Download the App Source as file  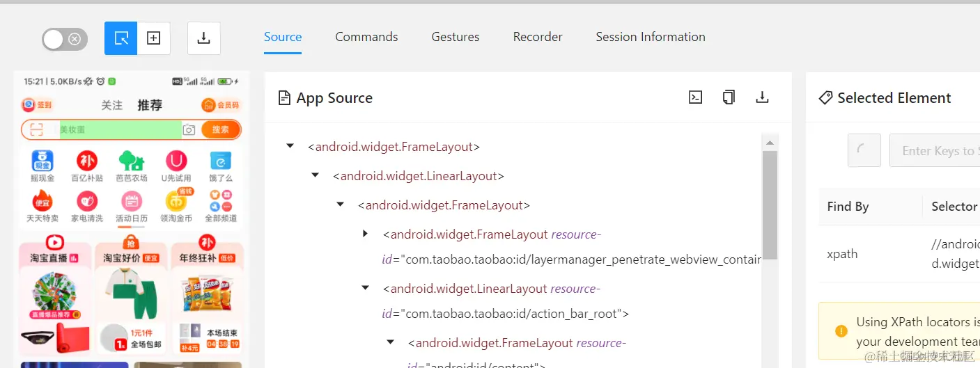click(x=762, y=97)
